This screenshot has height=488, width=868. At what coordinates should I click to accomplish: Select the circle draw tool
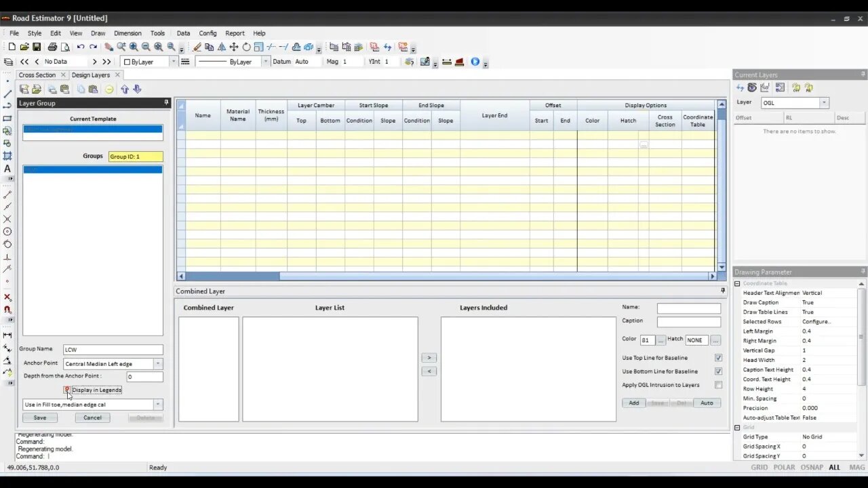[x=7, y=231]
